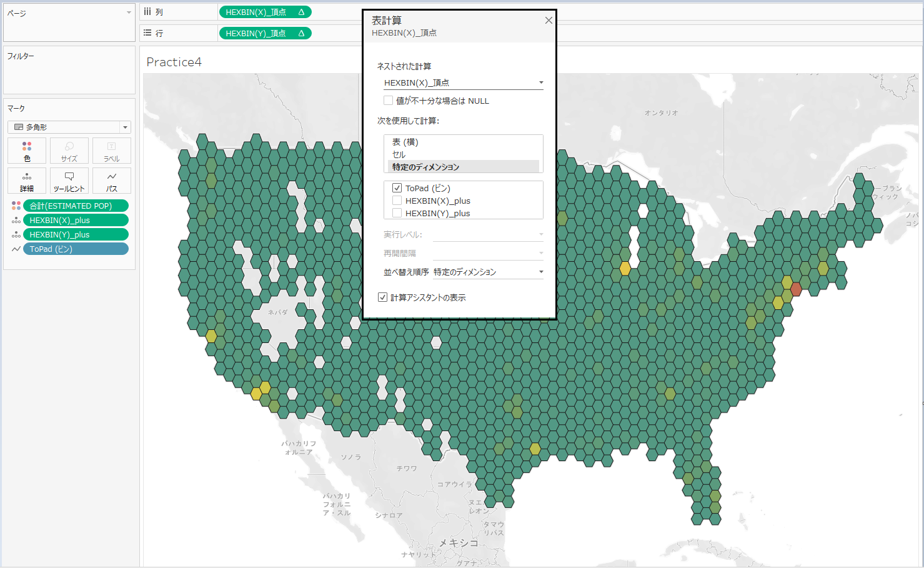Screen dimensions: 924x568
Task: Check the HEXBIN(Y)_plus dimension checkbox
Action: click(x=397, y=213)
